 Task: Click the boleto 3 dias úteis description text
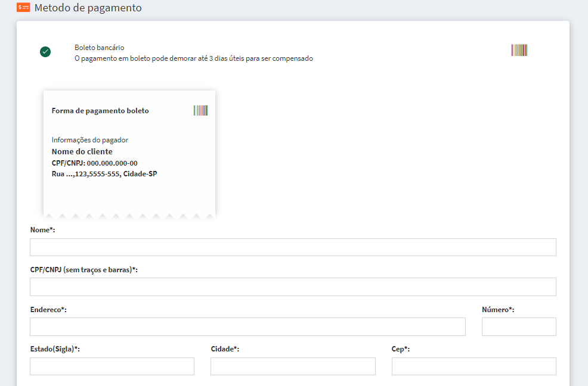tap(194, 58)
